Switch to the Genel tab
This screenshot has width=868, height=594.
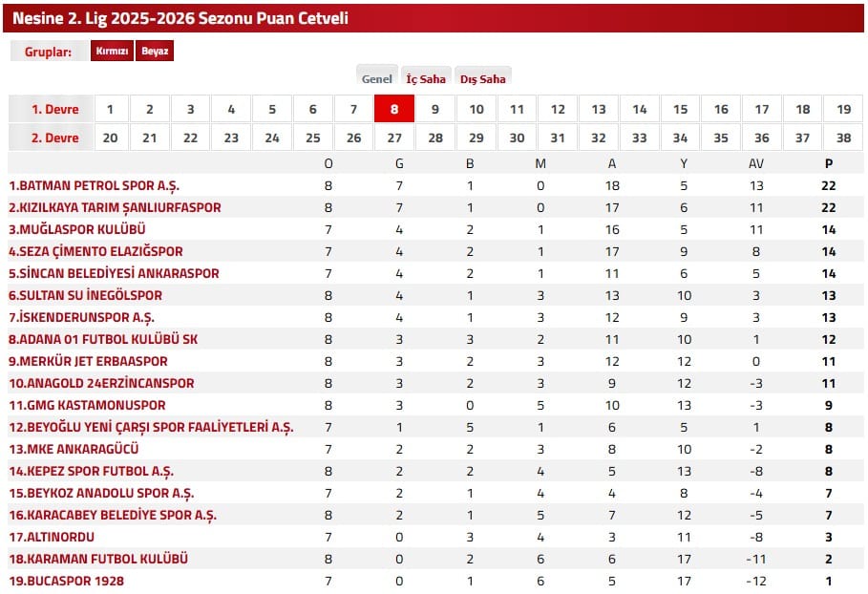click(x=377, y=79)
